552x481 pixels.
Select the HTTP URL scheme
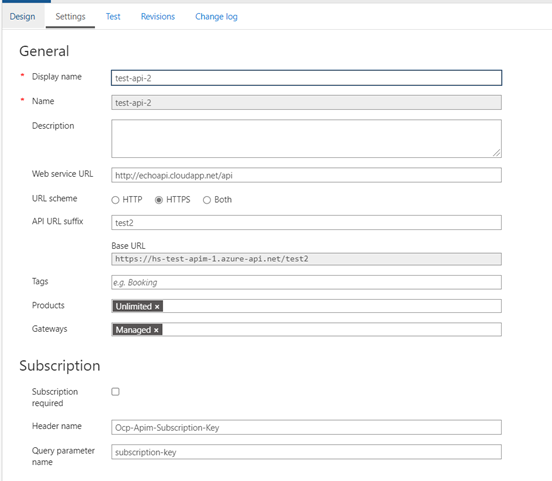tap(115, 200)
